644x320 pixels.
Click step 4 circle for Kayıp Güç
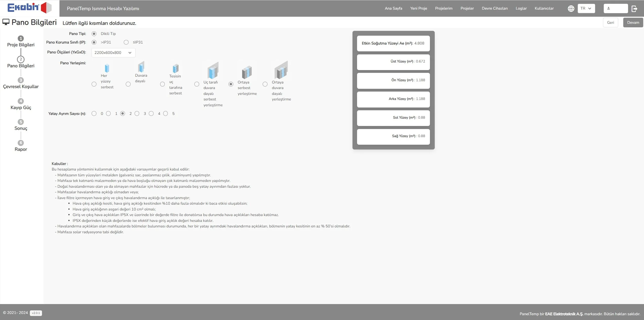pyautogui.click(x=21, y=101)
